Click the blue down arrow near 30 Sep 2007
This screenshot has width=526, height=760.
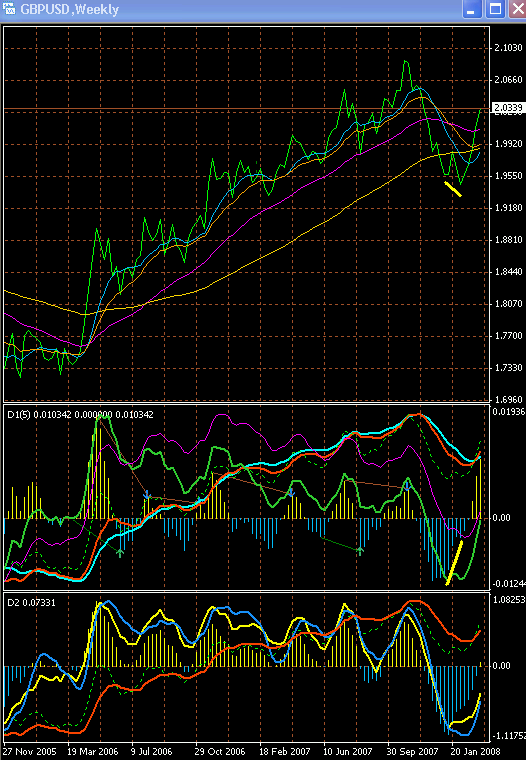coord(407,485)
